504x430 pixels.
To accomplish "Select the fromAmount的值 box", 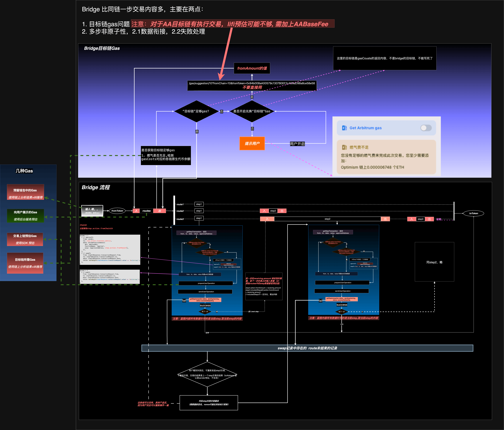I will tap(252, 68).
